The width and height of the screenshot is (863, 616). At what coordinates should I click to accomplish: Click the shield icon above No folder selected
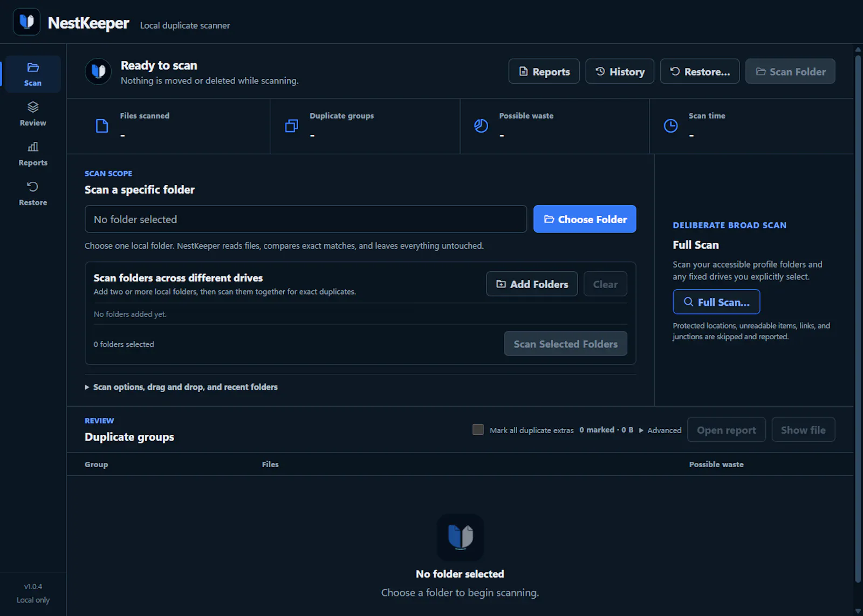pos(460,537)
